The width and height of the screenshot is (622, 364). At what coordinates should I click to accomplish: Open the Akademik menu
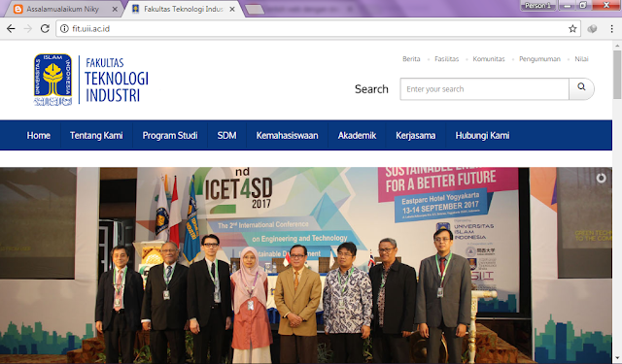tap(357, 136)
